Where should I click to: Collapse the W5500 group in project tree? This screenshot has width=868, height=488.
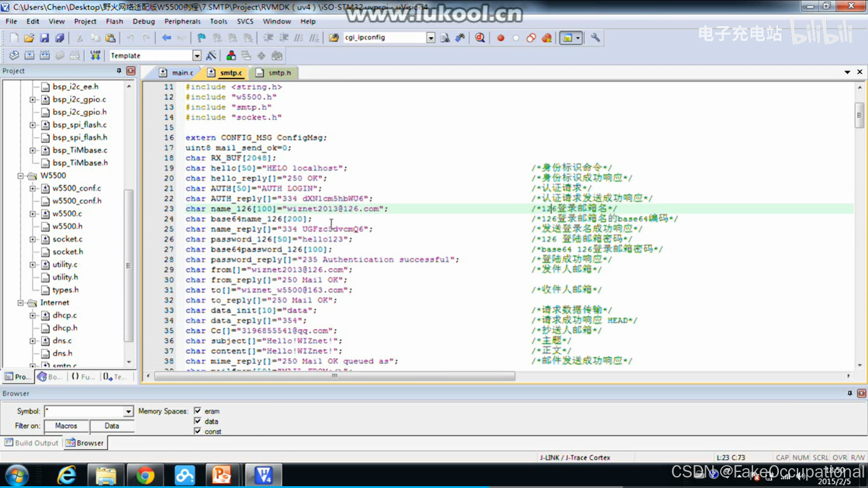(20, 176)
